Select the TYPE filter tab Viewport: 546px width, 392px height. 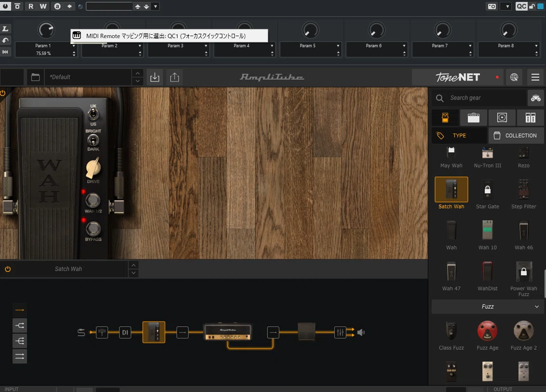(x=459, y=135)
